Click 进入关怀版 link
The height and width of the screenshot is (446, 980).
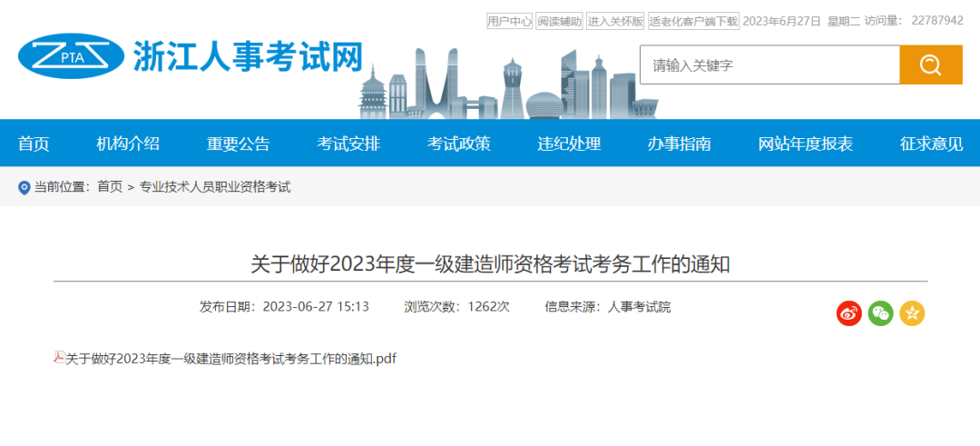point(615,21)
